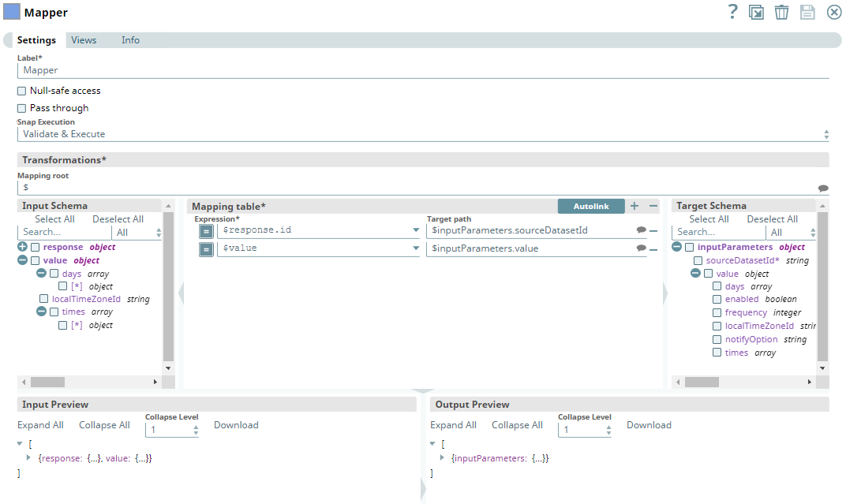Check the enabled boolean checkbox in Target Schema
Image resolution: width=846 pixels, height=504 pixels.
tap(717, 299)
